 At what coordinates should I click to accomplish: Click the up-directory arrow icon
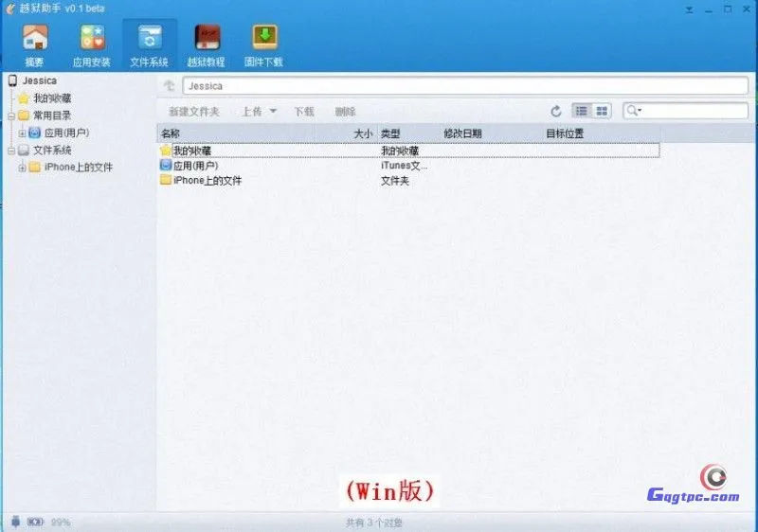tap(170, 85)
